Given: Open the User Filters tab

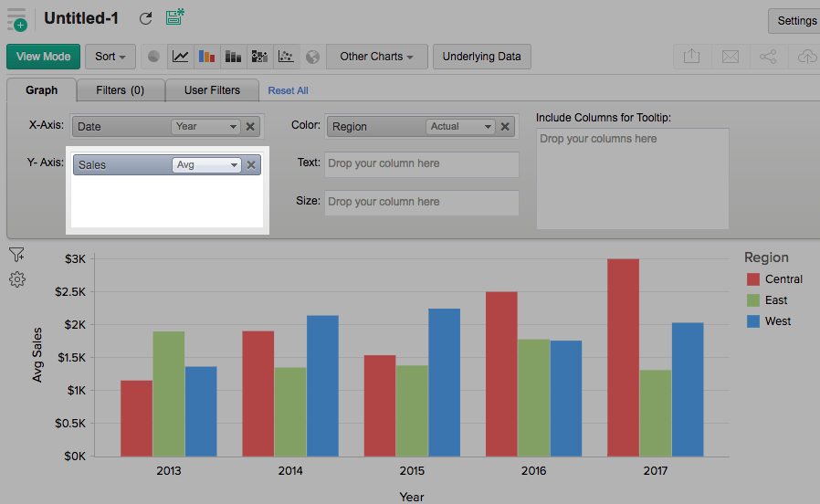Looking at the screenshot, I should point(212,90).
